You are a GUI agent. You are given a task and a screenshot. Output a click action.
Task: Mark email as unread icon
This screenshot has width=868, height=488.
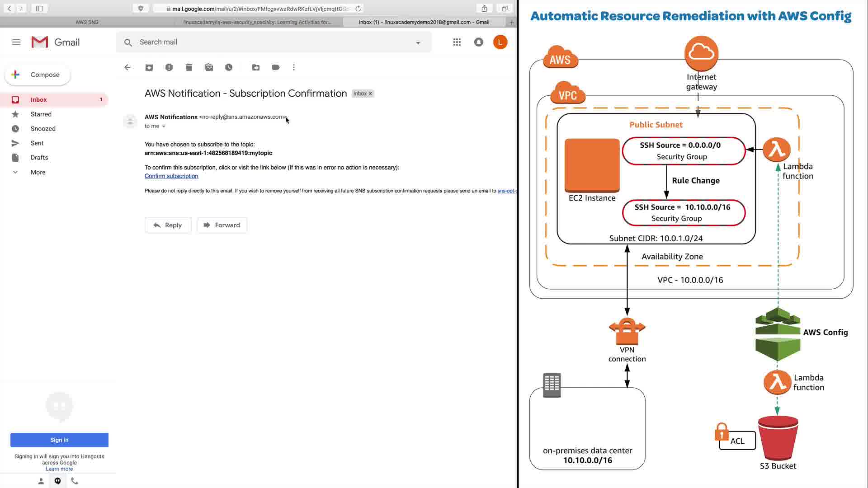tap(209, 67)
